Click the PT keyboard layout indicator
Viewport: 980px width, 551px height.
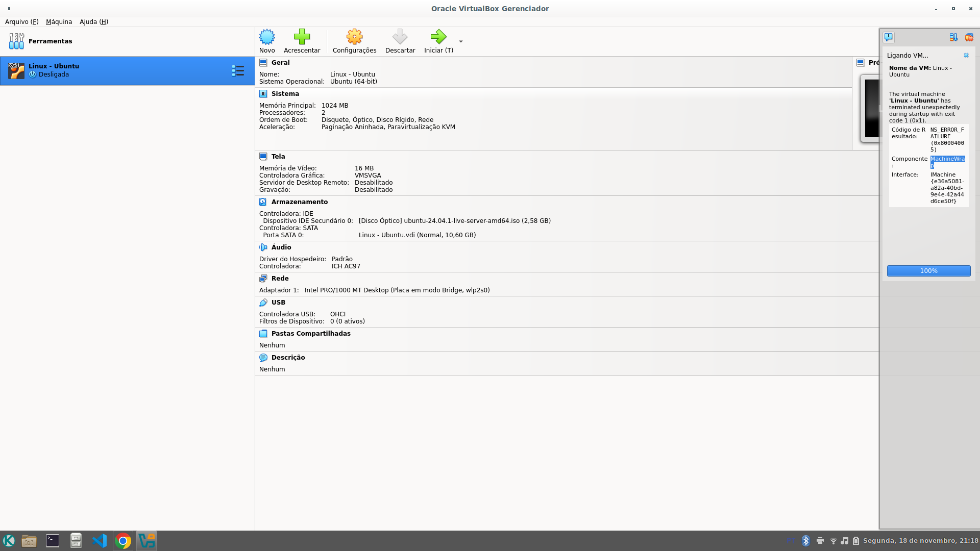[x=791, y=540]
